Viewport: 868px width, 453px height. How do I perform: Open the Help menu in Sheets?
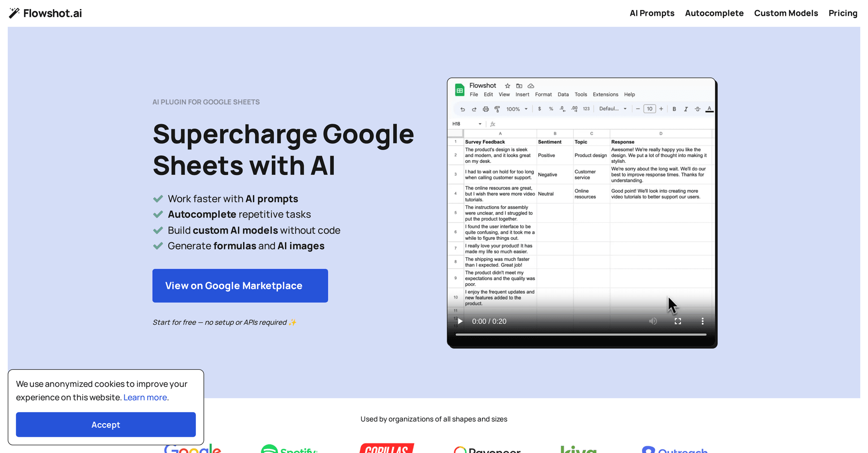pyautogui.click(x=629, y=95)
